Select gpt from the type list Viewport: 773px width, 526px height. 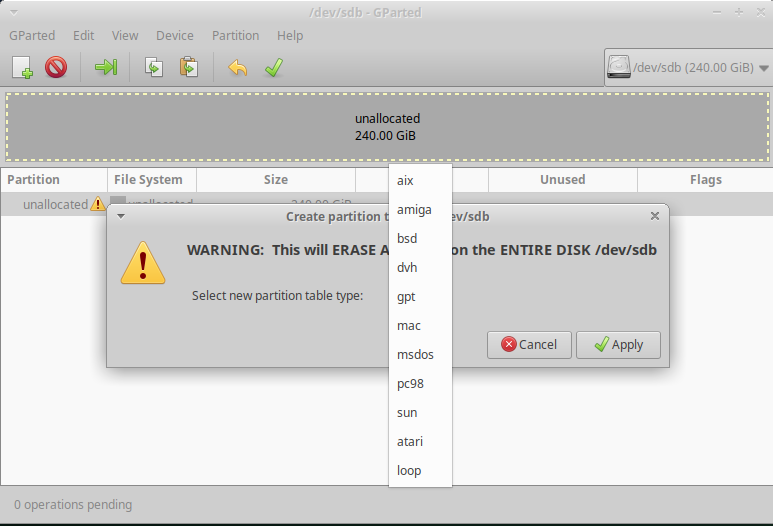coord(420,297)
